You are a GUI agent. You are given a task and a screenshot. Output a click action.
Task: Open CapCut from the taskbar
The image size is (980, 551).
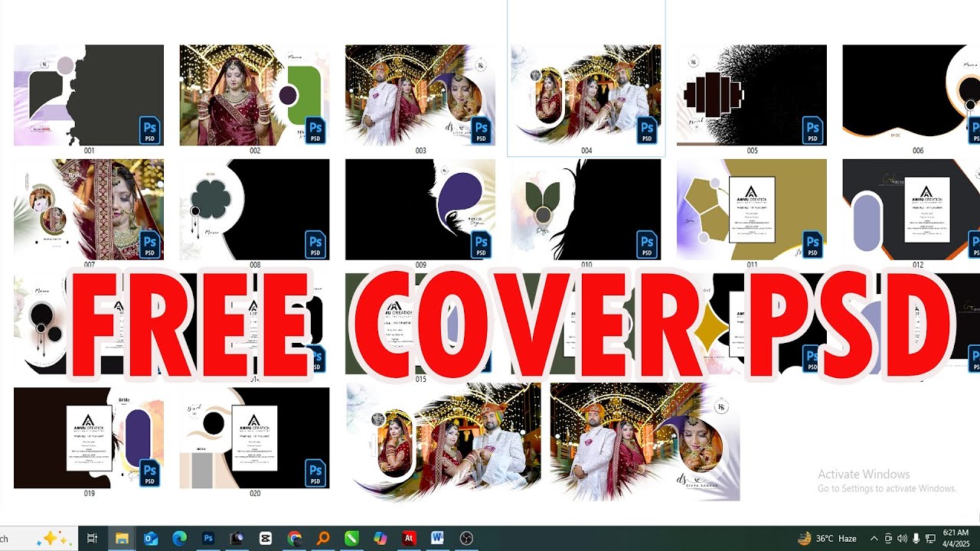click(x=266, y=539)
